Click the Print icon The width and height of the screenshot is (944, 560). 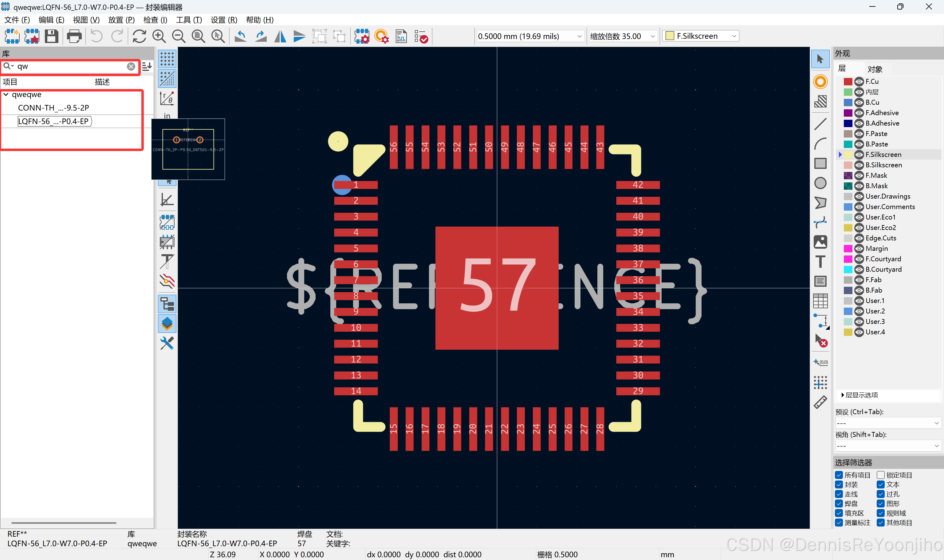tap(74, 36)
